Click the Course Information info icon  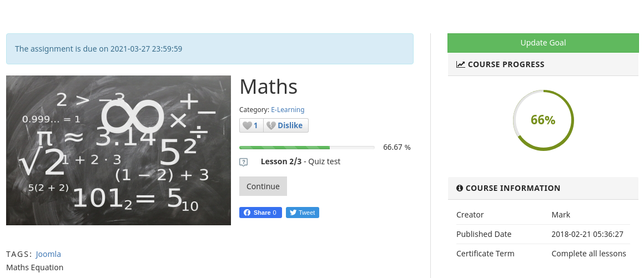tap(460, 188)
